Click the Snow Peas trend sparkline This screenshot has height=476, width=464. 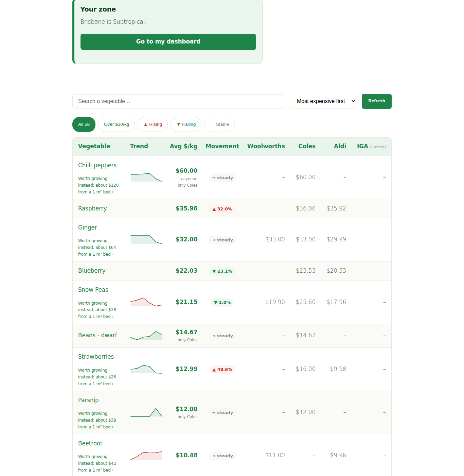coord(146,302)
